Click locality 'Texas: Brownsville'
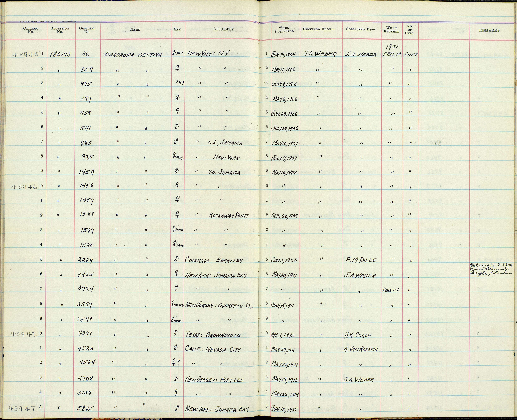Viewport: 517px width, 420px height. coord(213,335)
